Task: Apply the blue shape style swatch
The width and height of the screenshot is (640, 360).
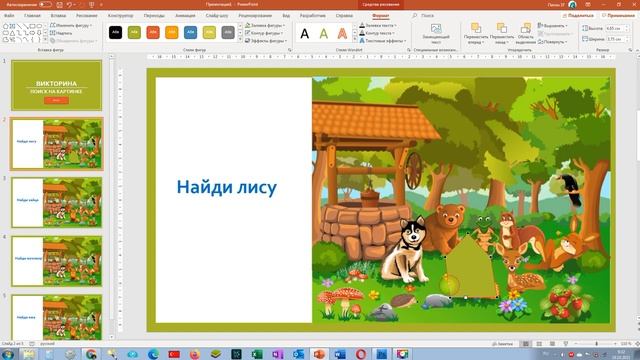Action: pyautogui.click(x=191, y=32)
